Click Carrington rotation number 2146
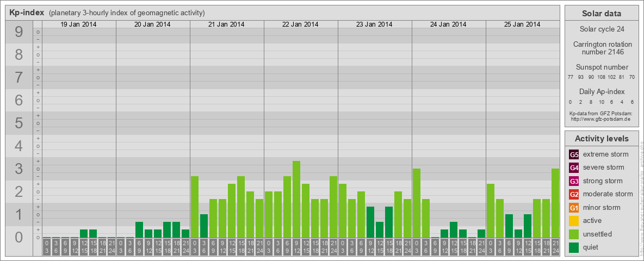The image size is (644, 261). pyautogui.click(x=603, y=48)
